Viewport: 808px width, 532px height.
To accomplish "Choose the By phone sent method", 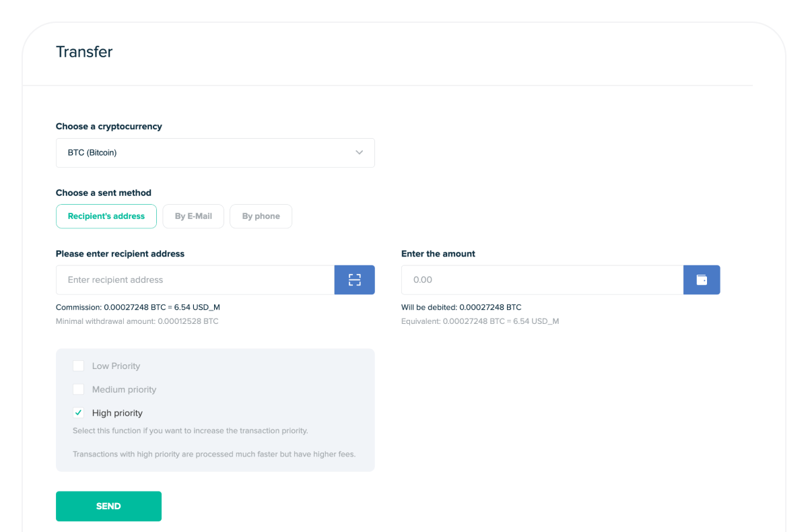I will (261, 216).
